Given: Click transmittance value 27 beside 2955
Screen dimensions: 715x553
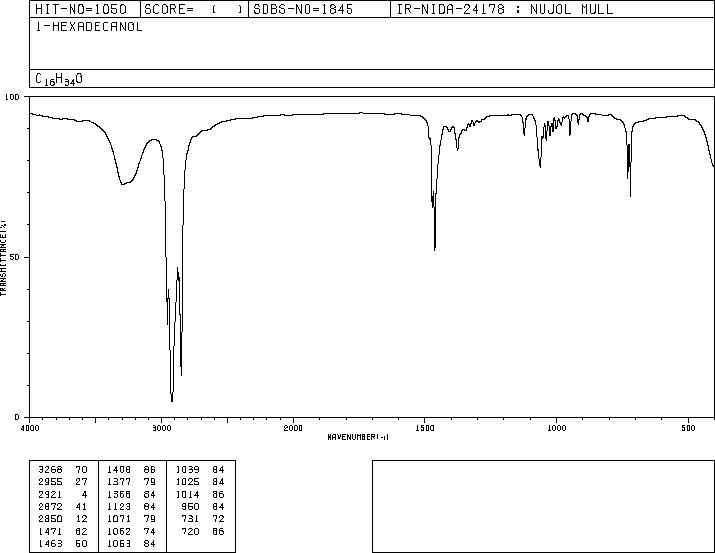Looking at the screenshot, I should coord(82,482).
